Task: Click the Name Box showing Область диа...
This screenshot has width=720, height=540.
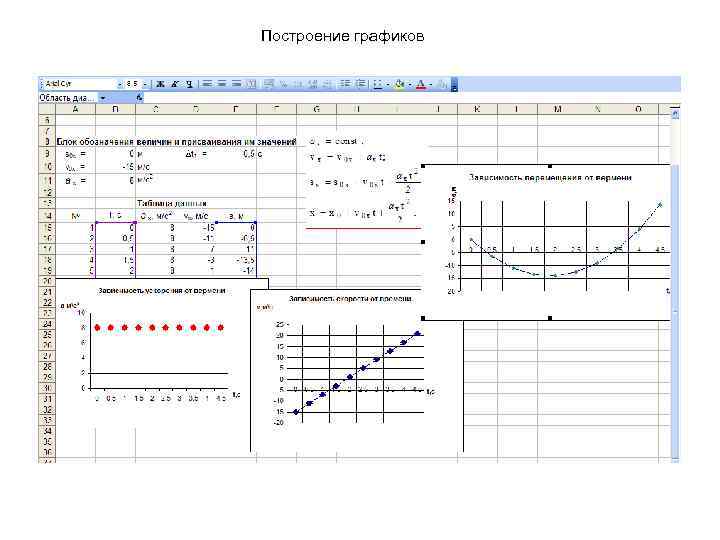Action: tap(68, 98)
